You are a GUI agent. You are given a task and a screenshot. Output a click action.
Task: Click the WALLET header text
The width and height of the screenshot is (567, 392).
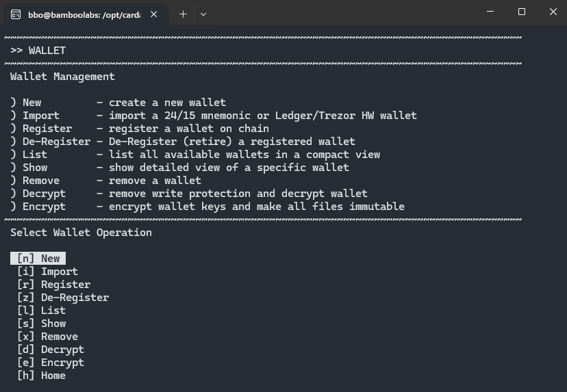(x=47, y=51)
